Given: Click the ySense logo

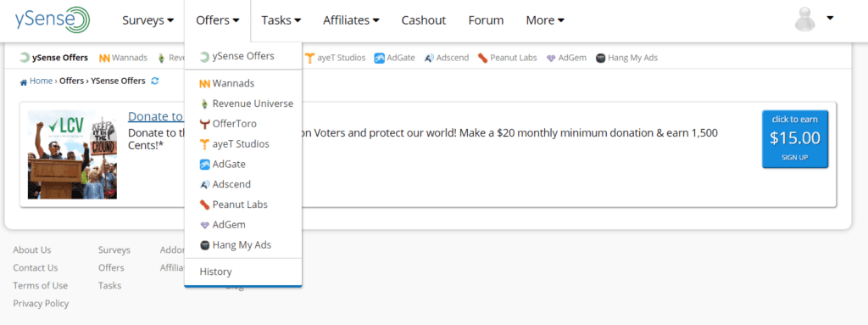Looking at the screenshot, I should click(x=53, y=20).
